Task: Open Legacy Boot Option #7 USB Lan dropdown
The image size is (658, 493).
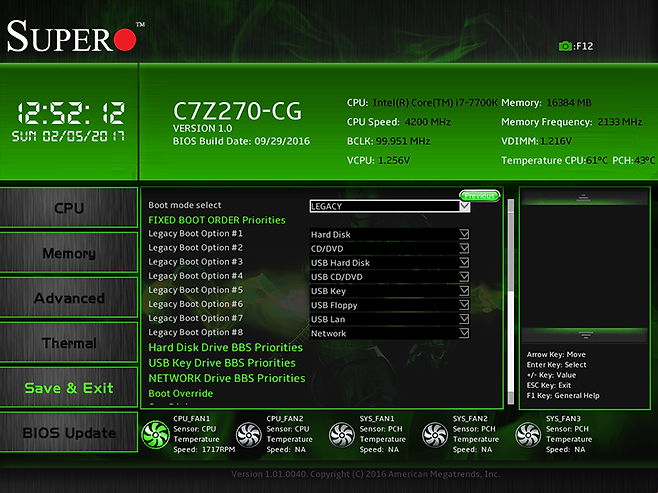Action: (390, 319)
